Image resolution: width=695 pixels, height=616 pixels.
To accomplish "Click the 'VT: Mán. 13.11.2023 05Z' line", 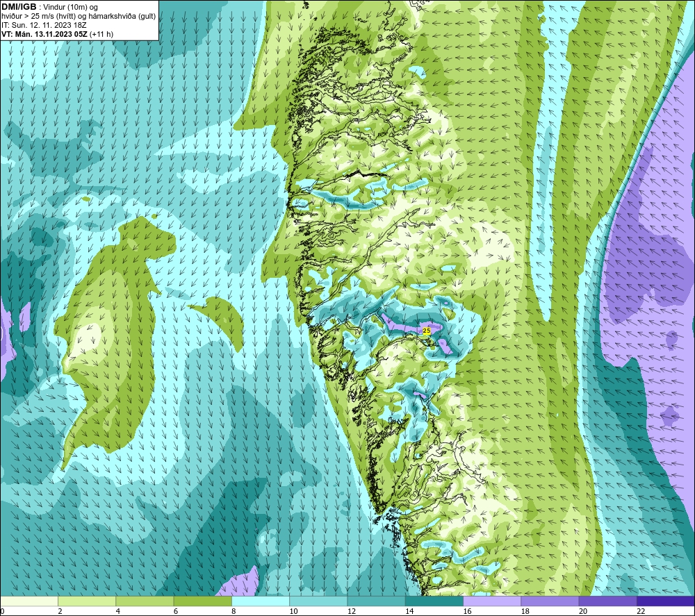I will pos(44,34).
